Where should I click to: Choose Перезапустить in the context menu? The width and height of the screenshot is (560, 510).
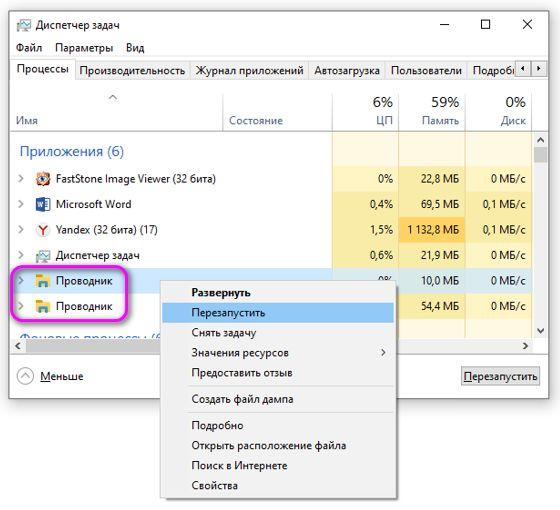tap(279, 313)
